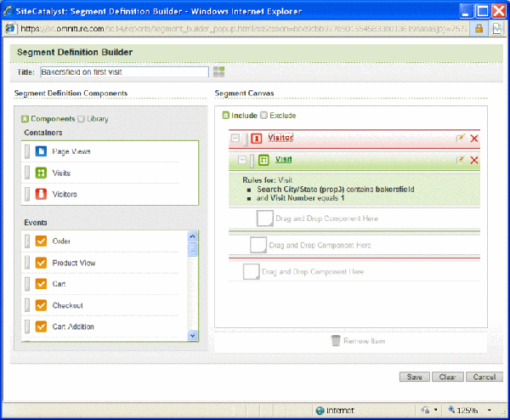
Task: Open the 125% zoom level dropdown
Action: click(x=490, y=411)
